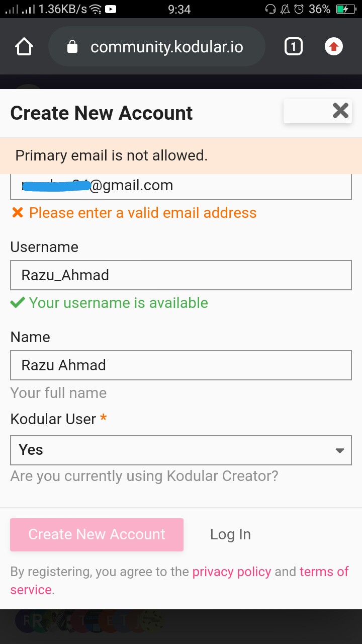Close the Create New Account dialog
Image resolution: width=362 pixels, height=644 pixels.
(340, 111)
